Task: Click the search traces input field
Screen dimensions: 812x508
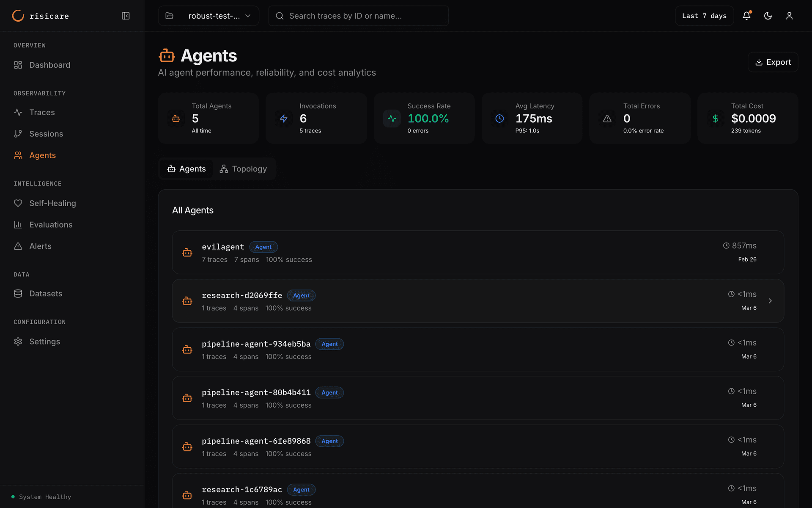Action: [358, 16]
